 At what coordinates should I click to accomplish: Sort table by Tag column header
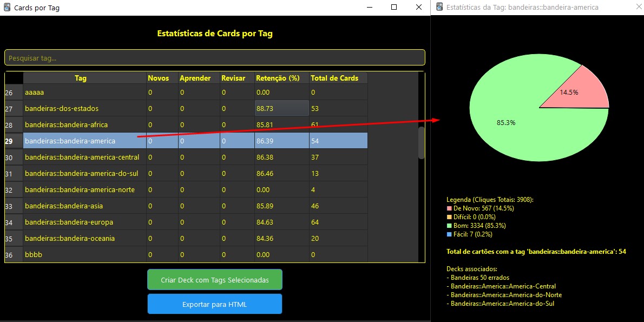click(81, 78)
